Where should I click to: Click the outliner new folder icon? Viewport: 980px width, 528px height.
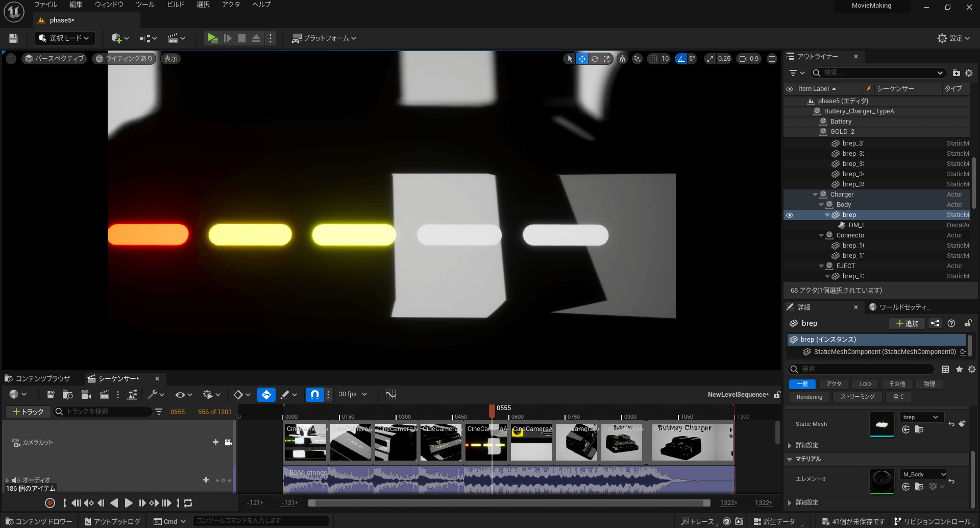pos(957,73)
